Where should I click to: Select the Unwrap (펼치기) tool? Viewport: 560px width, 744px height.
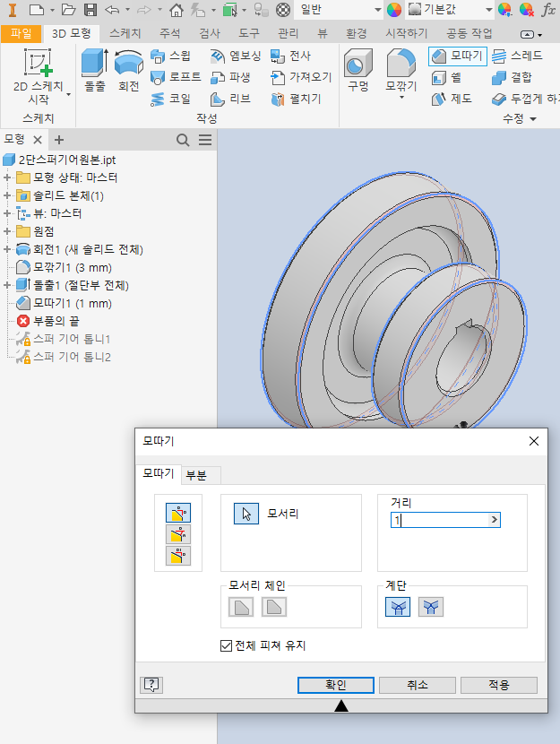point(296,99)
